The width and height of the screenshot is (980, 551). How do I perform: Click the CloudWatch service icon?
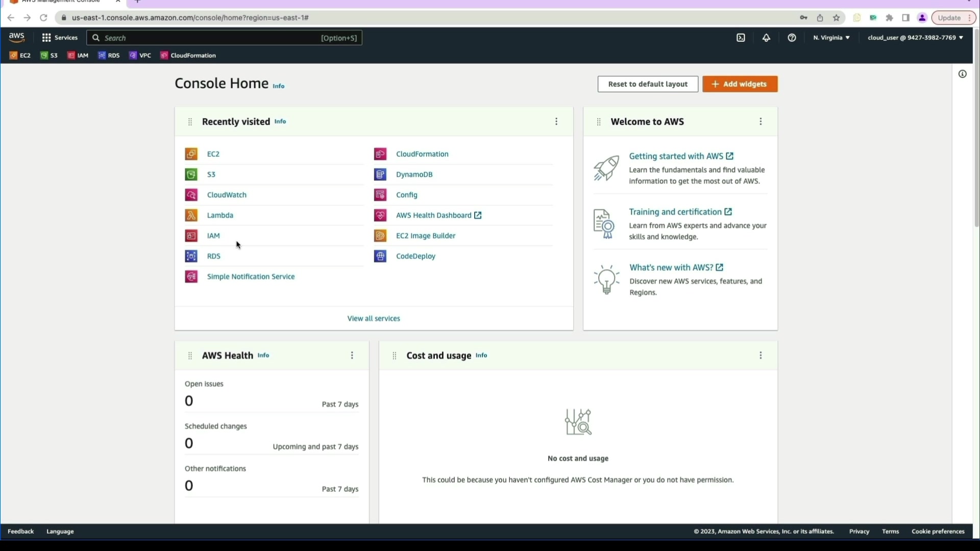[x=191, y=195]
